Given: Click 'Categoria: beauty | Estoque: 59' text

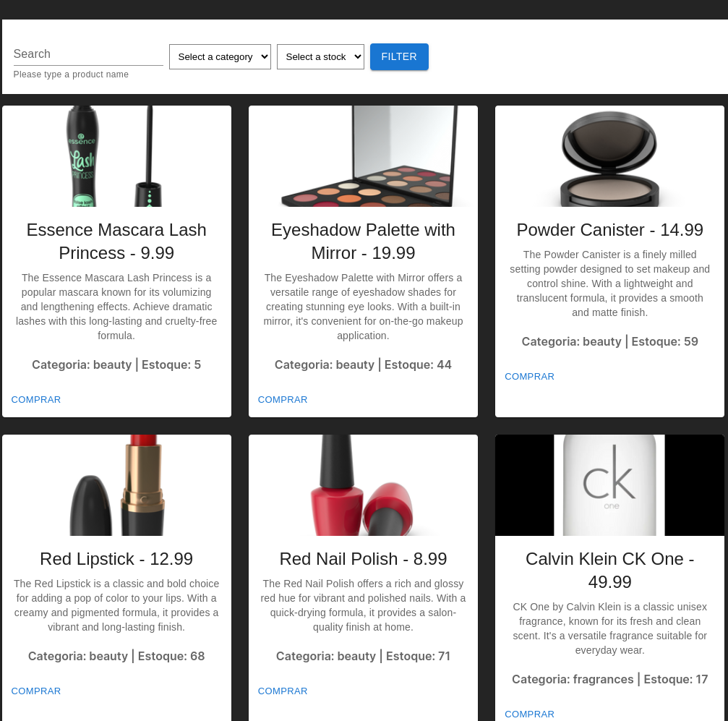Looking at the screenshot, I should click(609, 341).
